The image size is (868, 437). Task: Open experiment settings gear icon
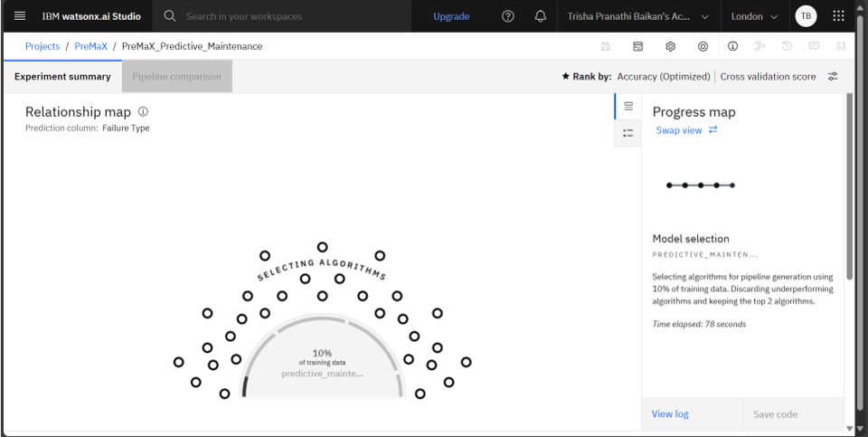[x=671, y=46]
